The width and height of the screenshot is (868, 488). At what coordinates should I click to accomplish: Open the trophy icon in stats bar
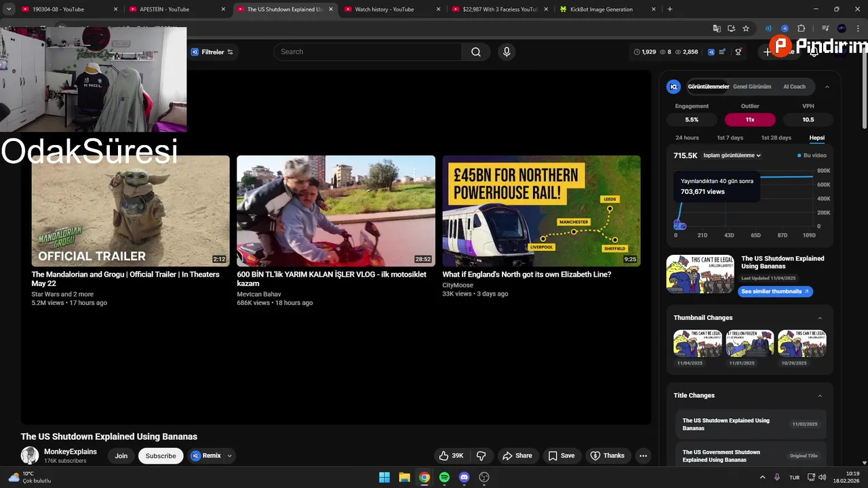point(738,52)
